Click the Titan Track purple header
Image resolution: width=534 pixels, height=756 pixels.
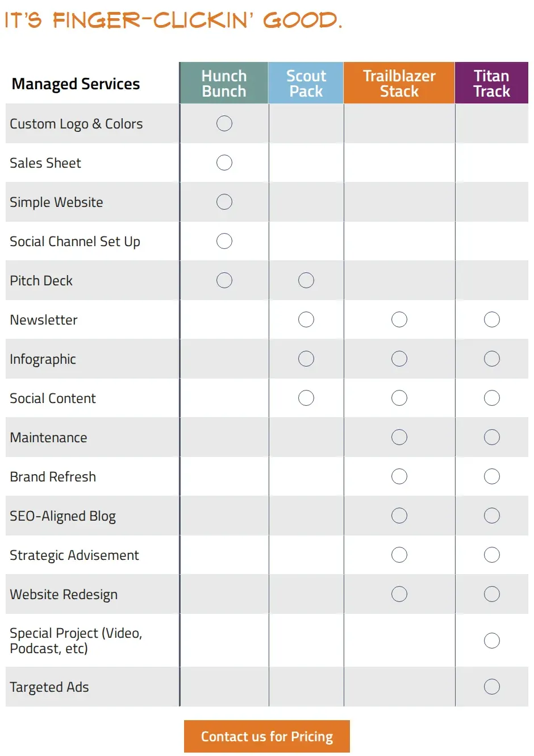tap(492, 83)
